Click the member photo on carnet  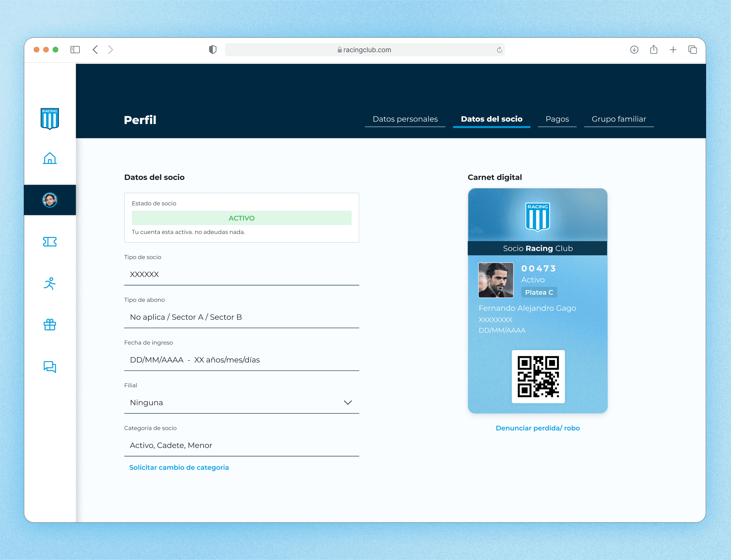point(496,280)
